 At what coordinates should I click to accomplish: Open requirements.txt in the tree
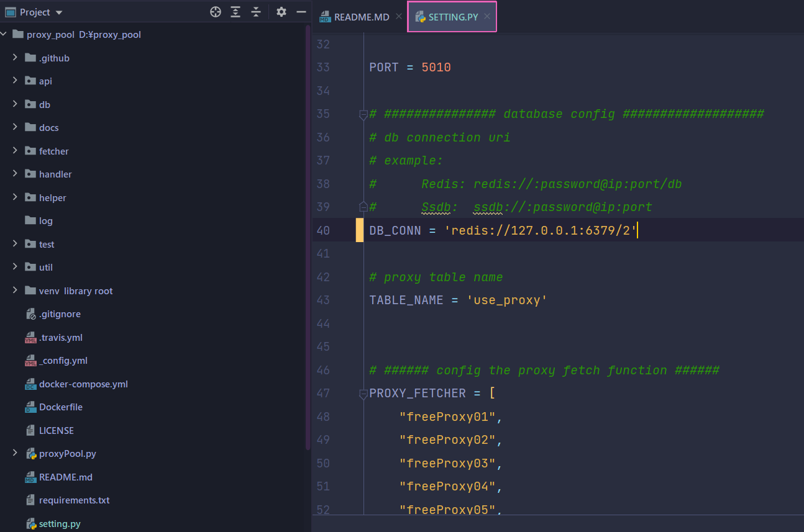point(74,500)
